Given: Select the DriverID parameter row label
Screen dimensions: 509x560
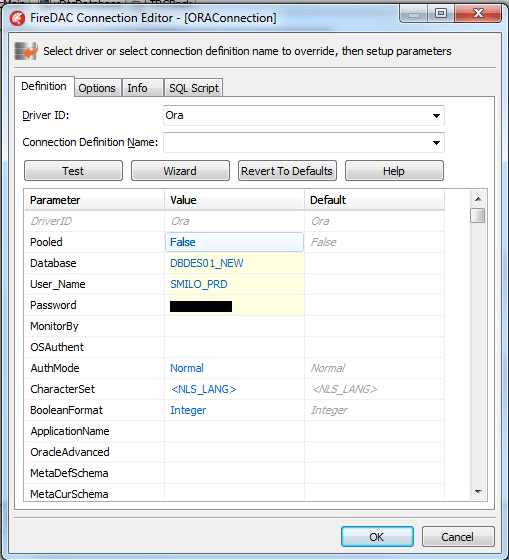Looking at the screenshot, I should tap(51, 221).
